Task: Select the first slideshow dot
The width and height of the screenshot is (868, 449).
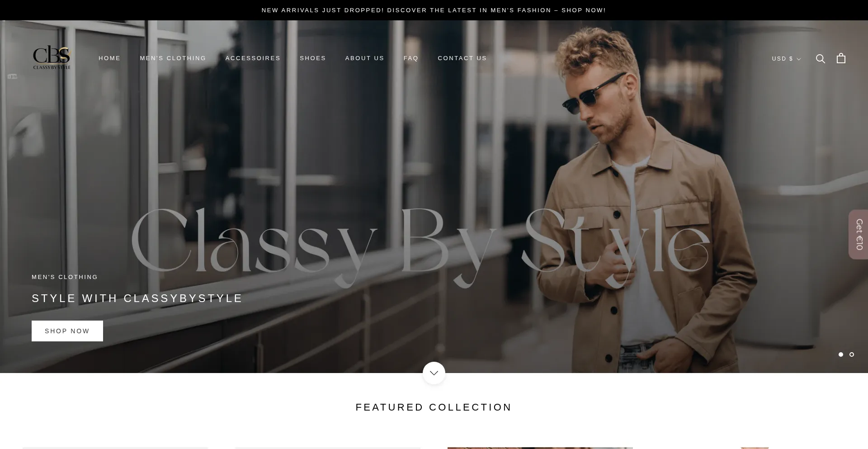Action: [x=841, y=354]
